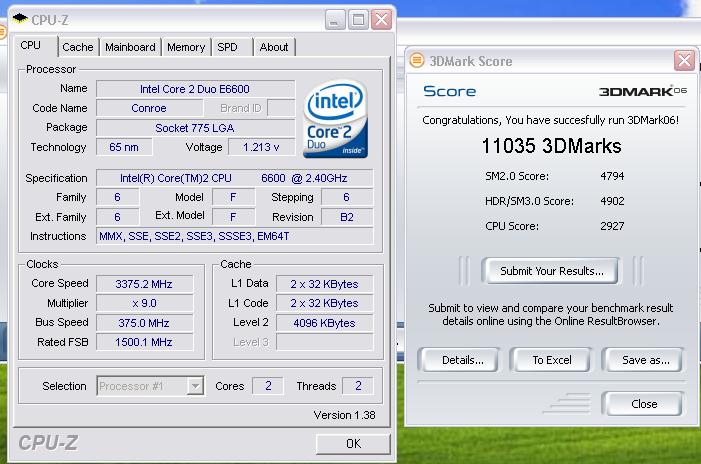
Task: Switch to the Mainboard tab
Action: click(x=130, y=47)
